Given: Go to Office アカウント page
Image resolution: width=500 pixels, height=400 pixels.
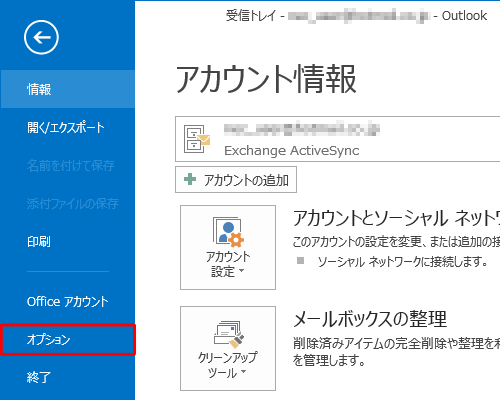Looking at the screenshot, I should (67, 302).
